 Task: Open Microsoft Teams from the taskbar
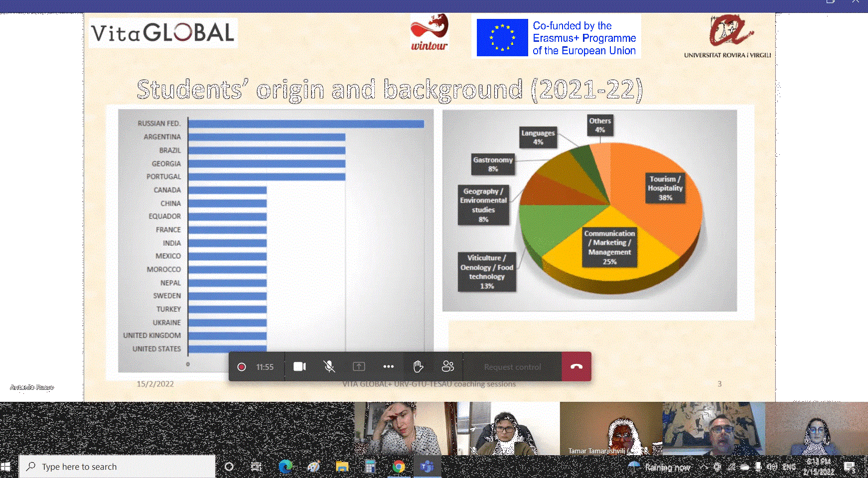(x=427, y=467)
